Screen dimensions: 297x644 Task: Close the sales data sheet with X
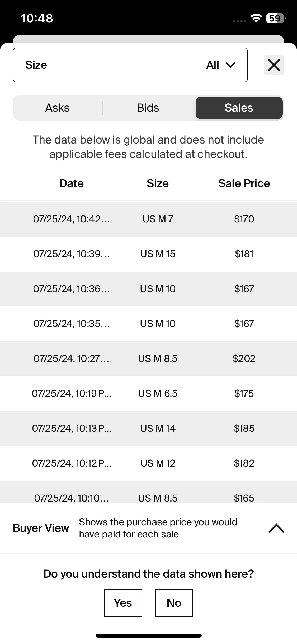(x=274, y=65)
